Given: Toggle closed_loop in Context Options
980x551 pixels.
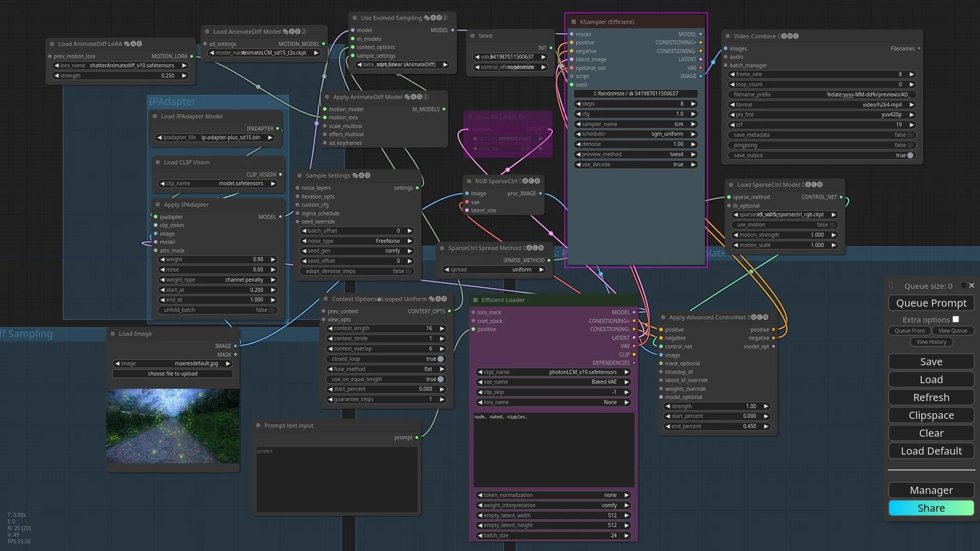Looking at the screenshot, I should pos(385,359).
